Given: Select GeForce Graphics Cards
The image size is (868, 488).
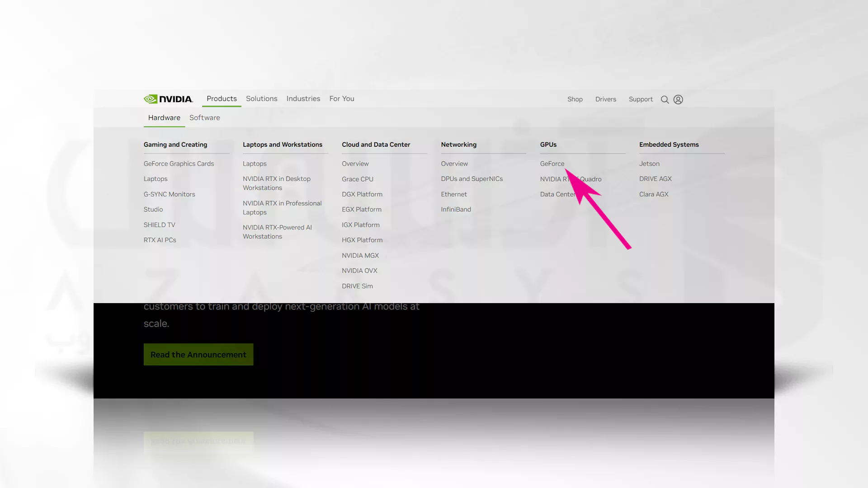Looking at the screenshot, I should point(179,164).
